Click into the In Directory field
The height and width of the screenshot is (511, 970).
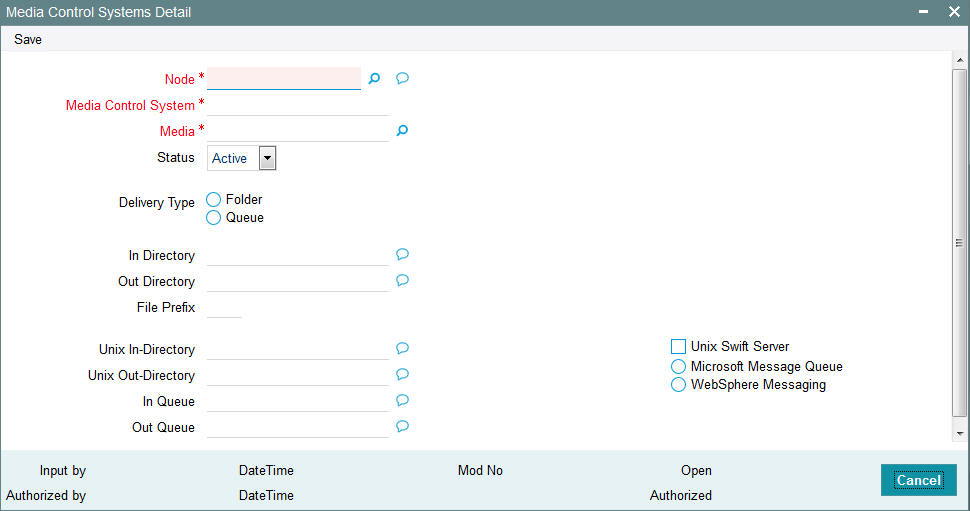(x=298, y=255)
